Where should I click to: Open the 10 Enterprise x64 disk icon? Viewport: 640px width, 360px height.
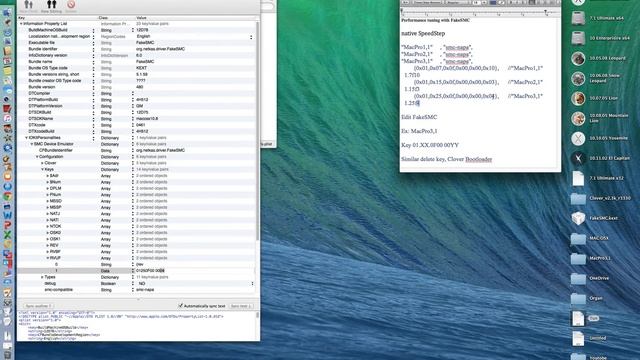tap(578, 38)
